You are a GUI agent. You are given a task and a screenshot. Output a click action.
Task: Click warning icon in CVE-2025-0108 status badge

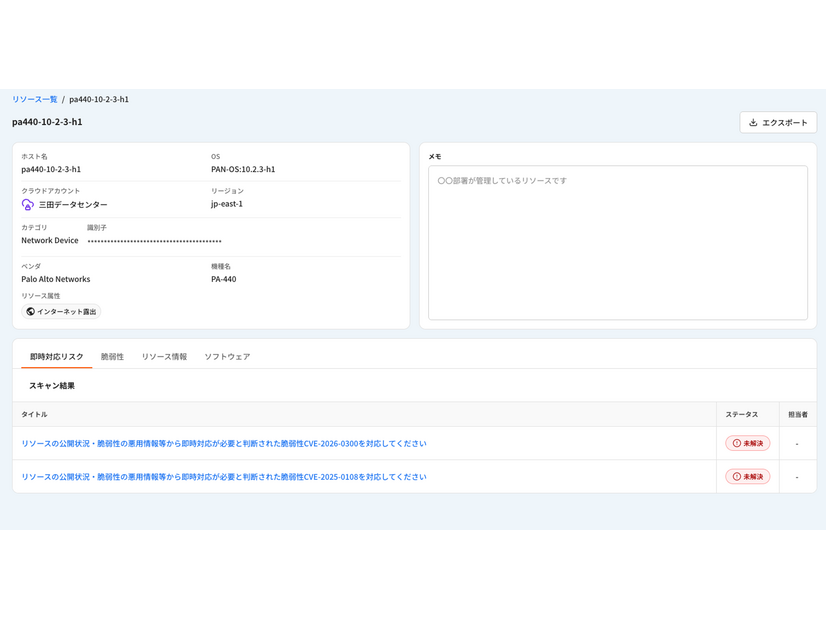pyautogui.click(x=736, y=476)
